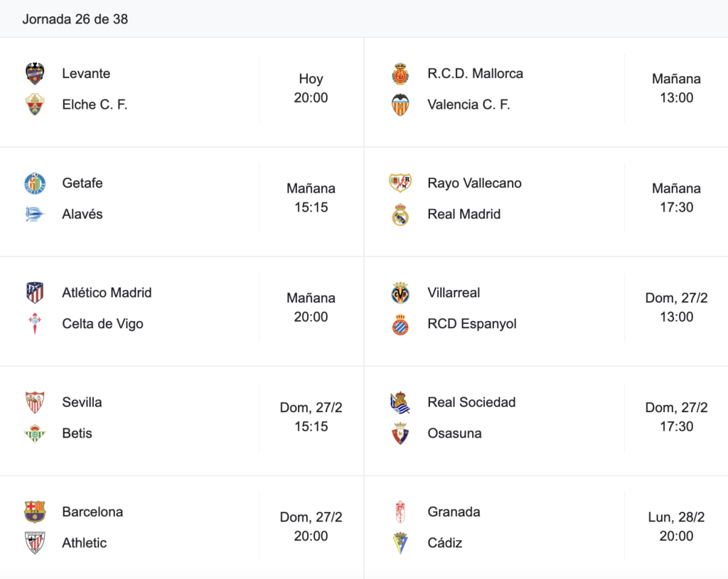Click the Sevilla team name

[82, 402]
